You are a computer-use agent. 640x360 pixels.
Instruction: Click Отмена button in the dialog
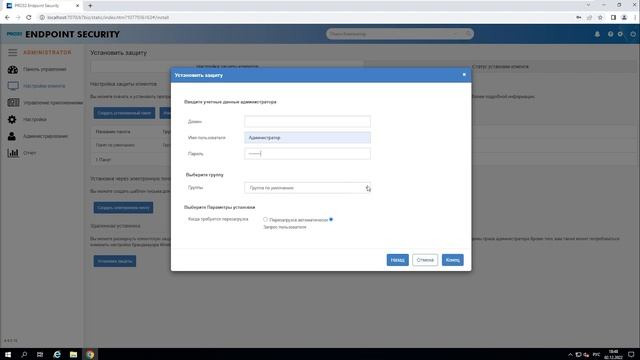coord(425,260)
